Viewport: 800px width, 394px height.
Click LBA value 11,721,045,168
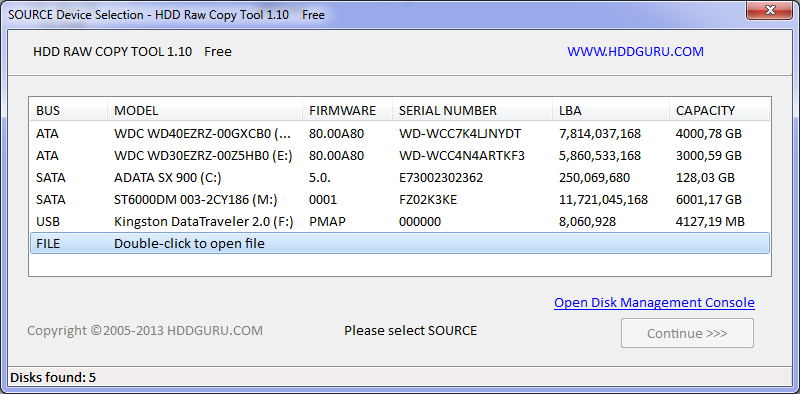pos(604,200)
